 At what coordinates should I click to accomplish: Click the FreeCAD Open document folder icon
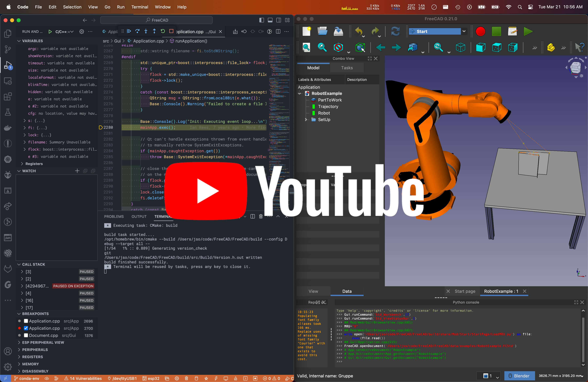pyautogui.click(x=322, y=31)
